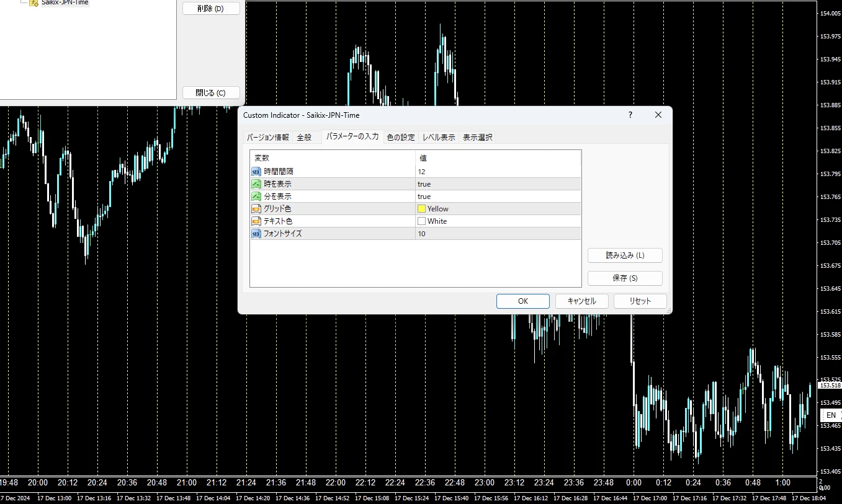Viewport: 842px width, 504px height.
Task: Toggle the 分を表示 true value
Action: (x=424, y=197)
